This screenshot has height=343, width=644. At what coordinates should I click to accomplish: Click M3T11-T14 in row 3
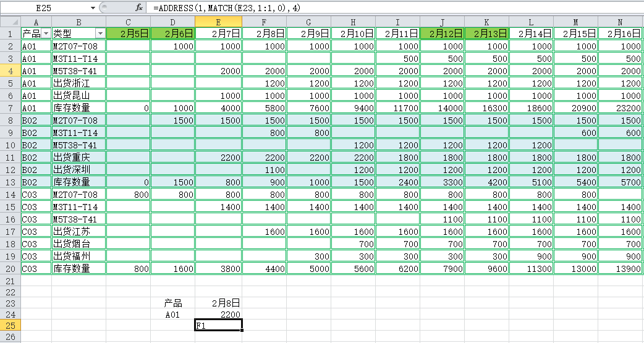pyautogui.click(x=79, y=59)
